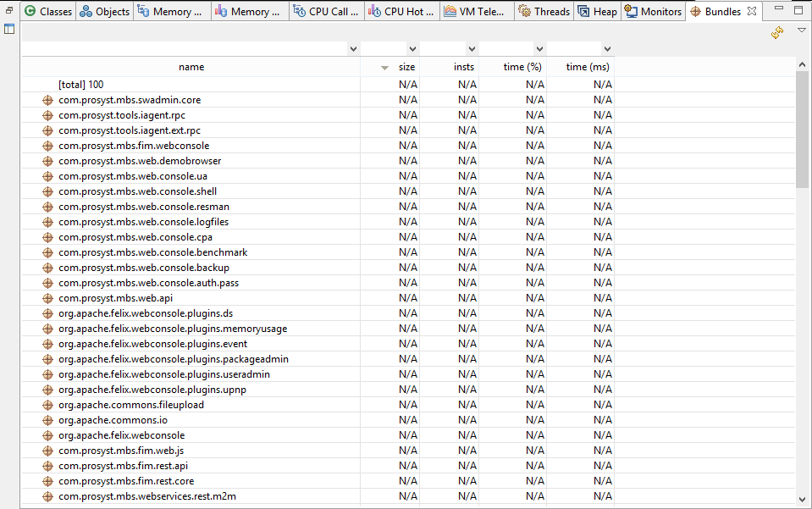Go to the Threads tab
Screen dimensions: 812x509
[x=544, y=12]
